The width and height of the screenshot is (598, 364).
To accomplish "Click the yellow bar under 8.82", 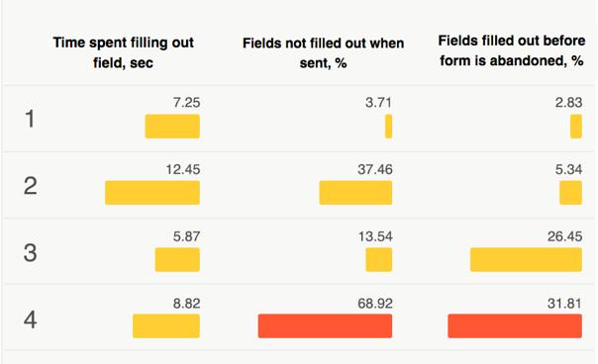I will [166, 325].
